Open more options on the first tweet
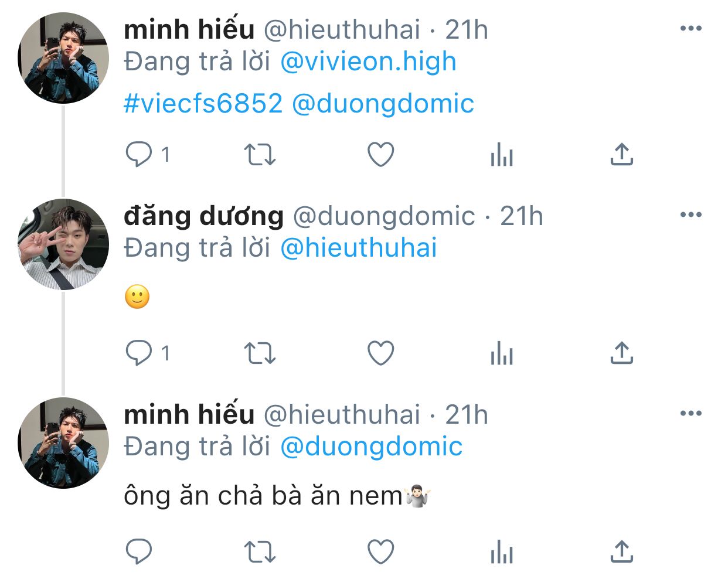Viewport: 728px width, 579px height. coord(691,29)
